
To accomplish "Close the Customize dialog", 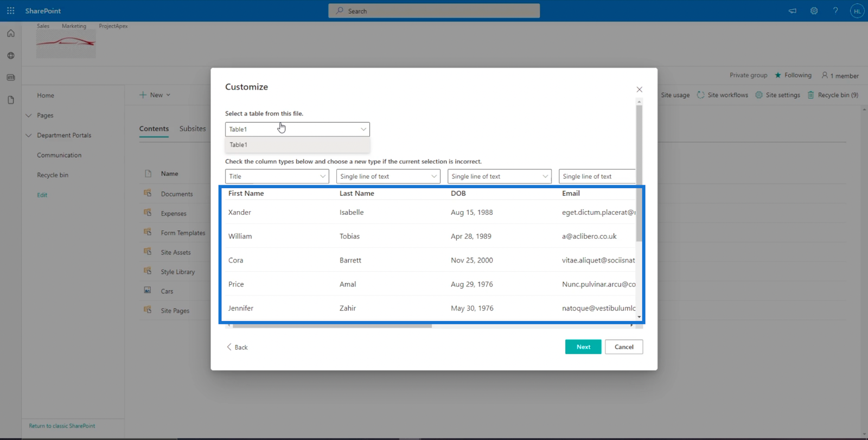I will (640, 90).
